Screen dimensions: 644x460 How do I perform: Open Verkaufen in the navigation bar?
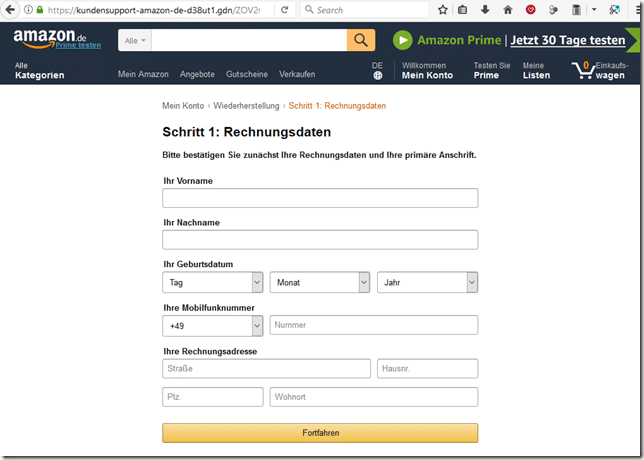click(297, 74)
